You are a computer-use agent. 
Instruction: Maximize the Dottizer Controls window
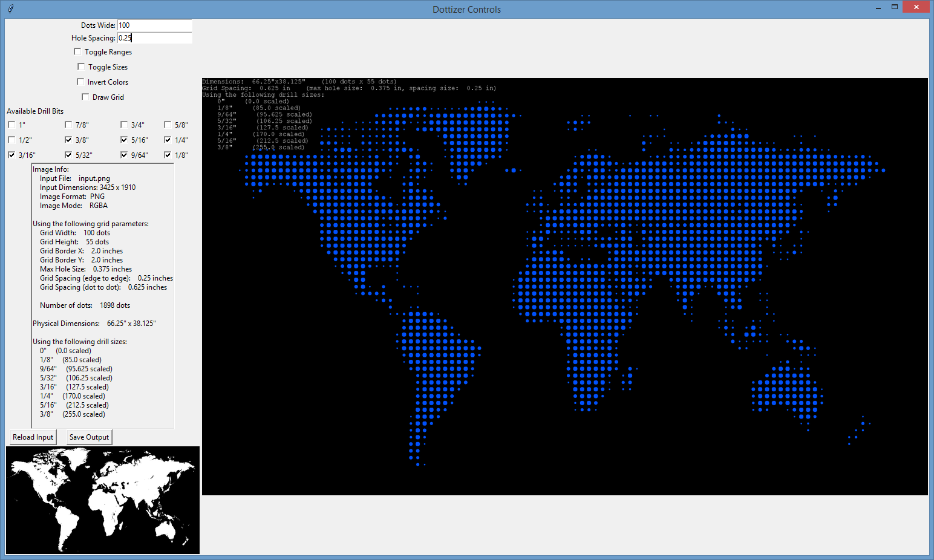895,7
